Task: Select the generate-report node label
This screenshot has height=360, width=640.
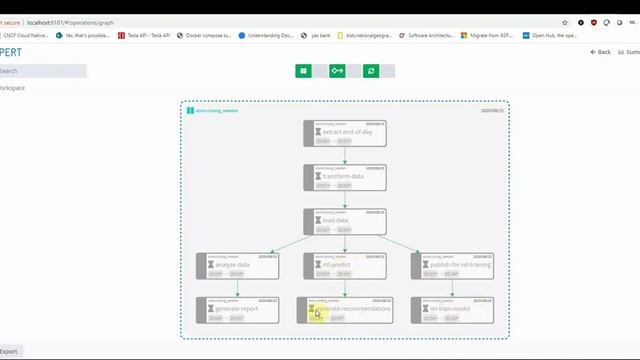Action: point(236,309)
